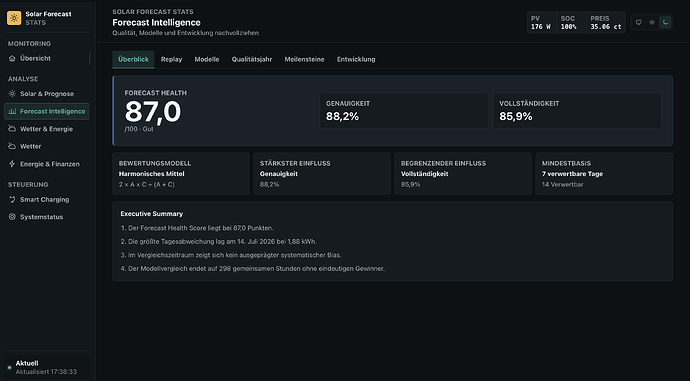Switch to the Modelle tab
The image size is (690, 381).
pos(207,59)
